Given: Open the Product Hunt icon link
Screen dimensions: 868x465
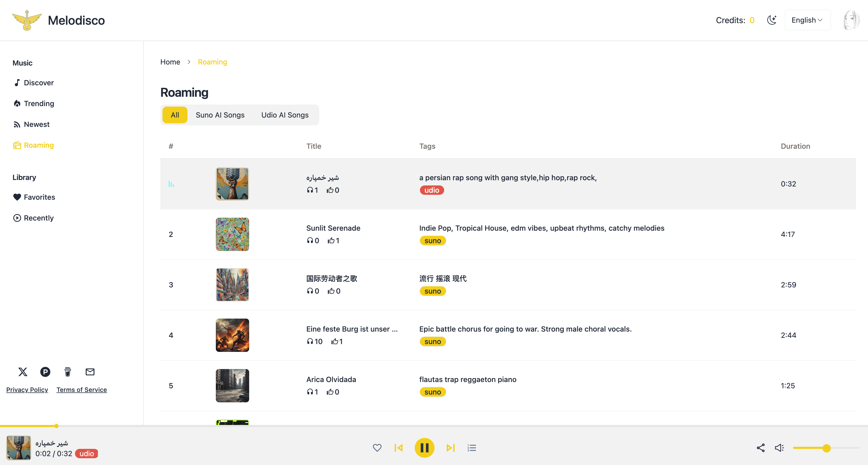Looking at the screenshot, I should click(45, 372).
